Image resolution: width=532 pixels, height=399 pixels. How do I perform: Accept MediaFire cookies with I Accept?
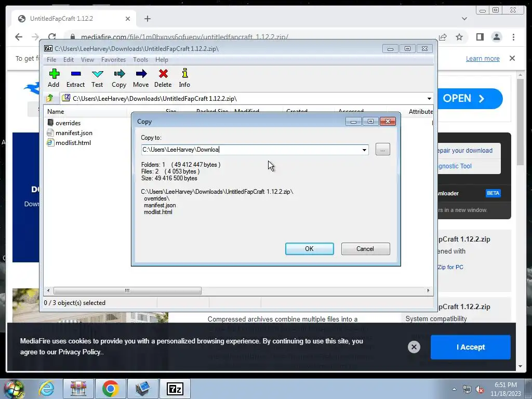pos(470,347)
